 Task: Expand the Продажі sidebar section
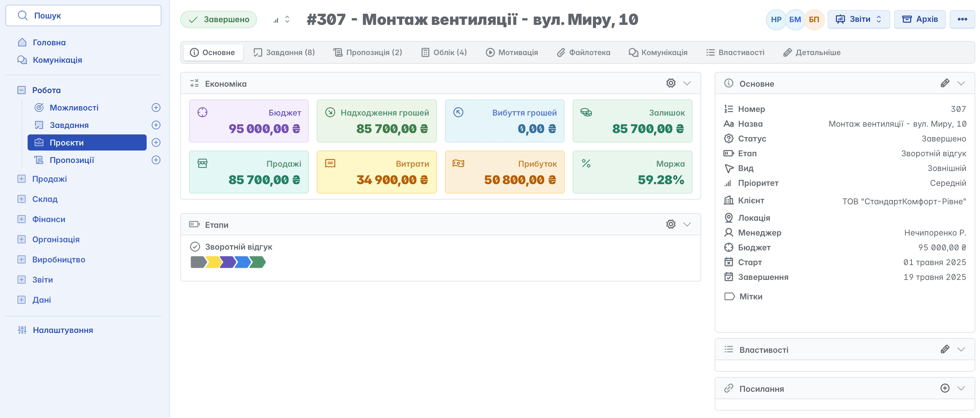(x=22, y=179)
